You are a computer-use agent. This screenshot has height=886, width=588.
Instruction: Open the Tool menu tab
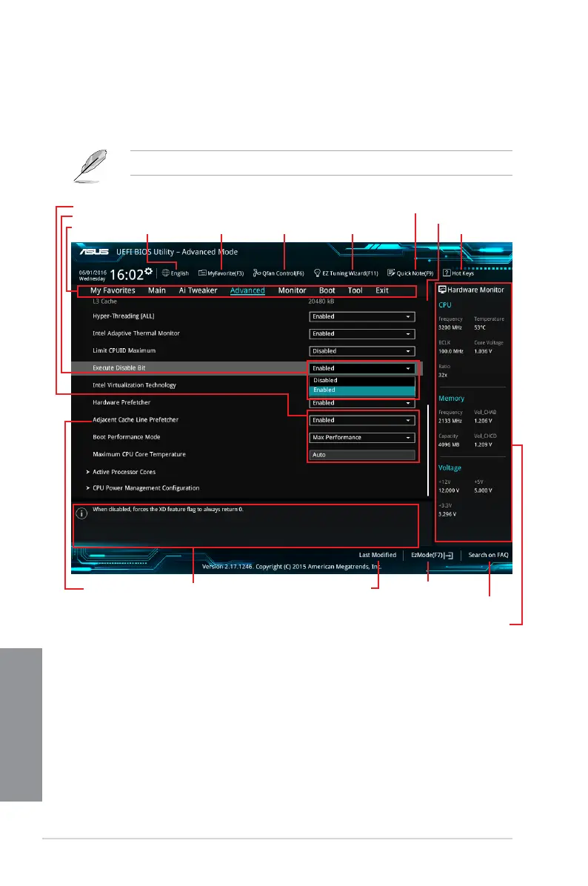(355, 290)
